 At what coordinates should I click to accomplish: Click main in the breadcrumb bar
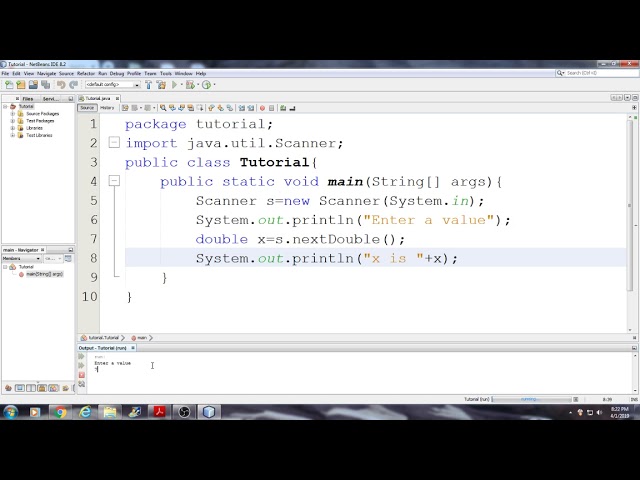(x=142, y=338)
